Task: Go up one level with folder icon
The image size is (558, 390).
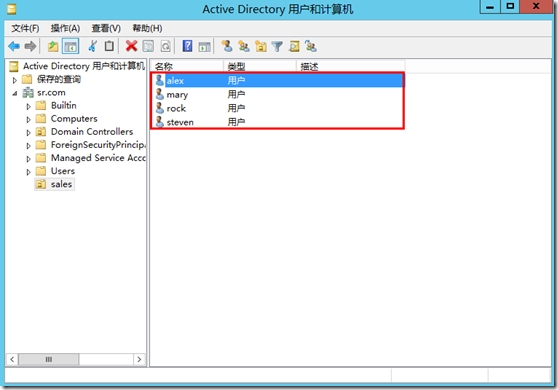Action: 53,46
